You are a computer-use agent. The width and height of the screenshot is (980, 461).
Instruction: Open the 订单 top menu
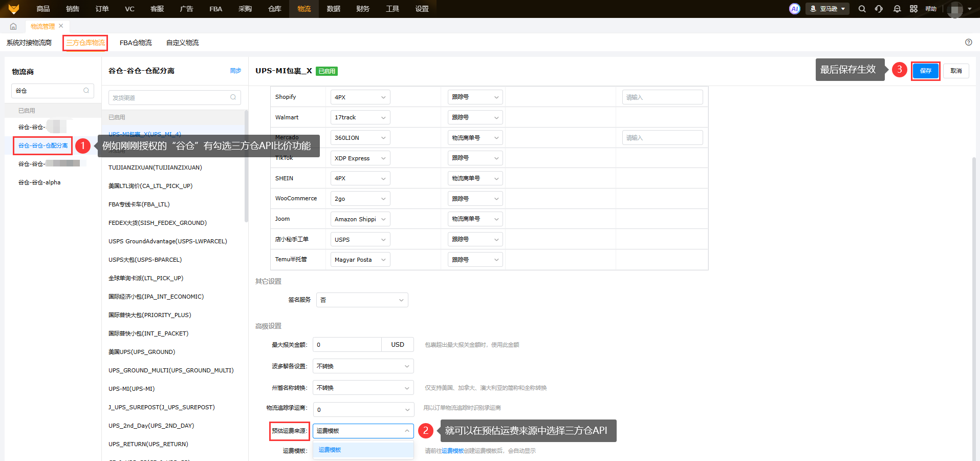pyautogui.click(x=102, y=9)
